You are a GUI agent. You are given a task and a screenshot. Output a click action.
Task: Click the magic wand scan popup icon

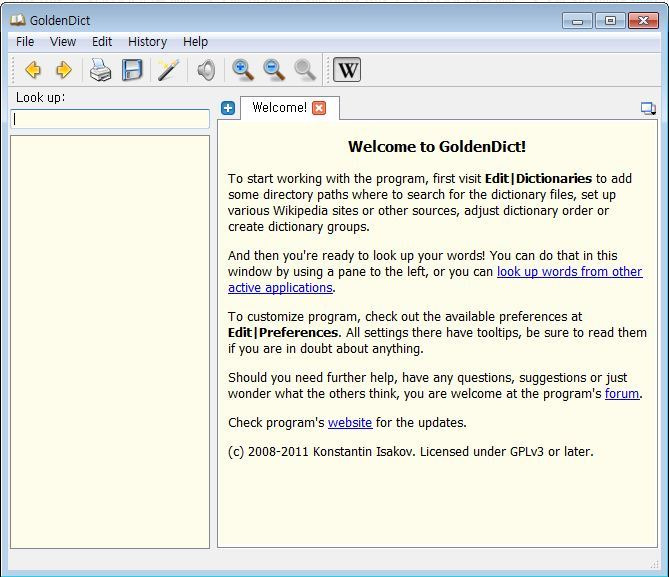[168, 70]
